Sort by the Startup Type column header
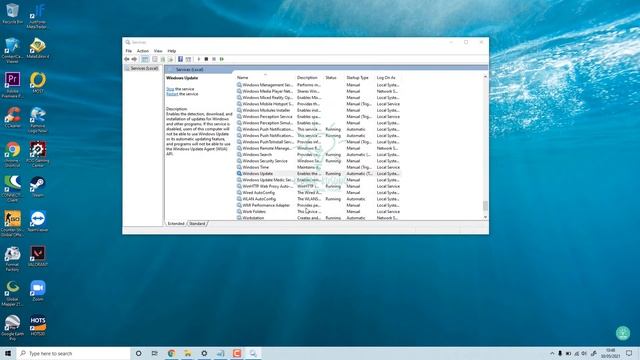The width and height of the screenshot is (640, 360). click(x=360, y=78)
